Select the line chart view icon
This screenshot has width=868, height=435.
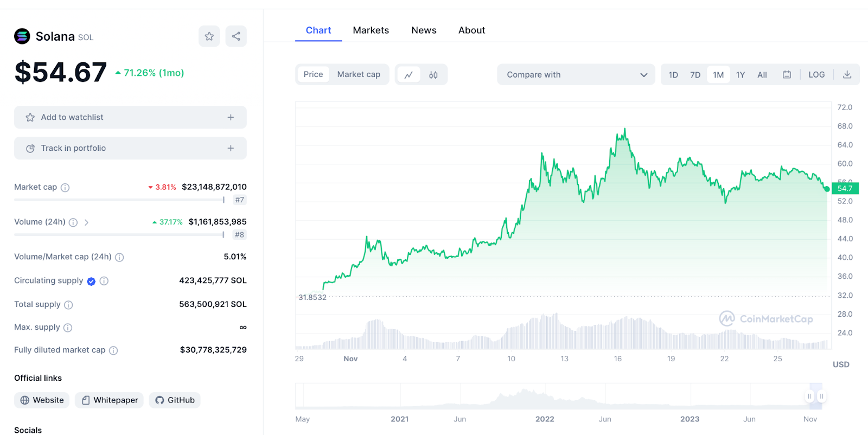409,75
